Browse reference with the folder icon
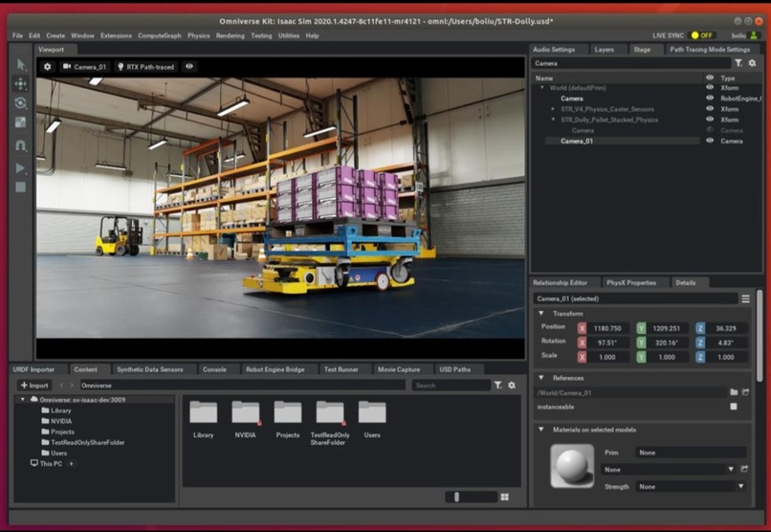The height and width of the screenshot is (532, 771). [734, 392]
